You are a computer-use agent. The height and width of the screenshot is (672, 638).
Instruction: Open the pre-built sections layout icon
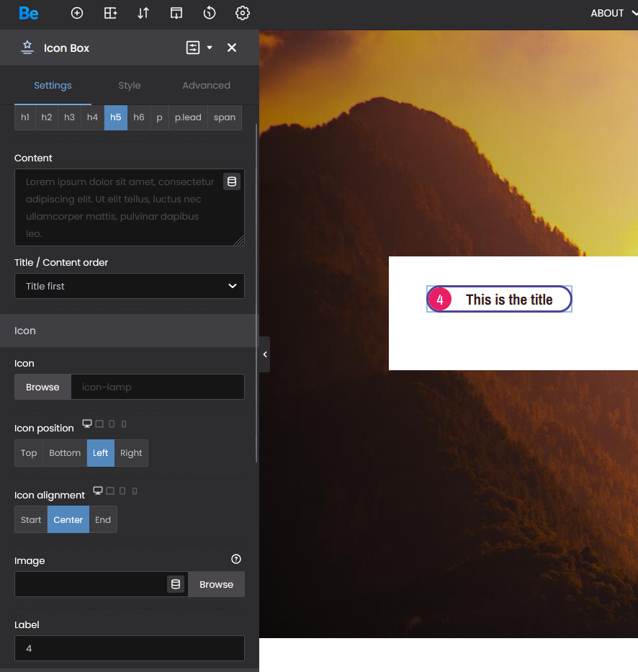(110, 13)
